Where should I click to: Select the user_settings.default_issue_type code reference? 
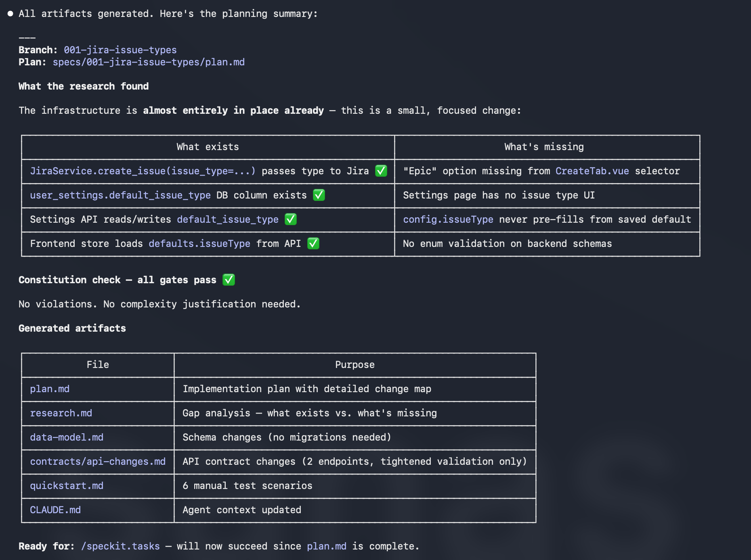point(120,195)
